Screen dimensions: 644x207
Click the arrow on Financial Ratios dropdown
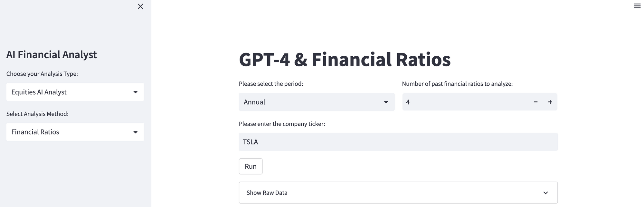pyautogui.click(x=136, y=132)
